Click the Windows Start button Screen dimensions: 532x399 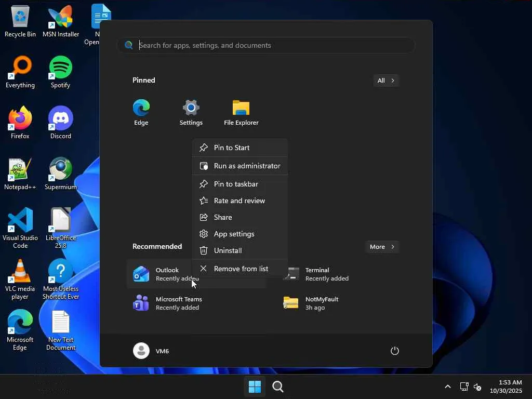255,387
